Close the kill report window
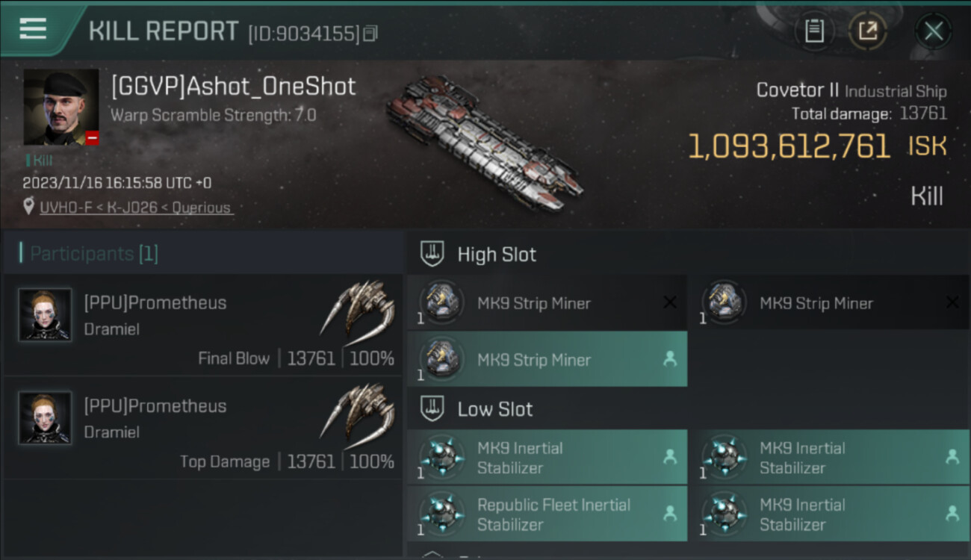Image resolution: width=971 pixels, height=560 pixels. [934, 31]
